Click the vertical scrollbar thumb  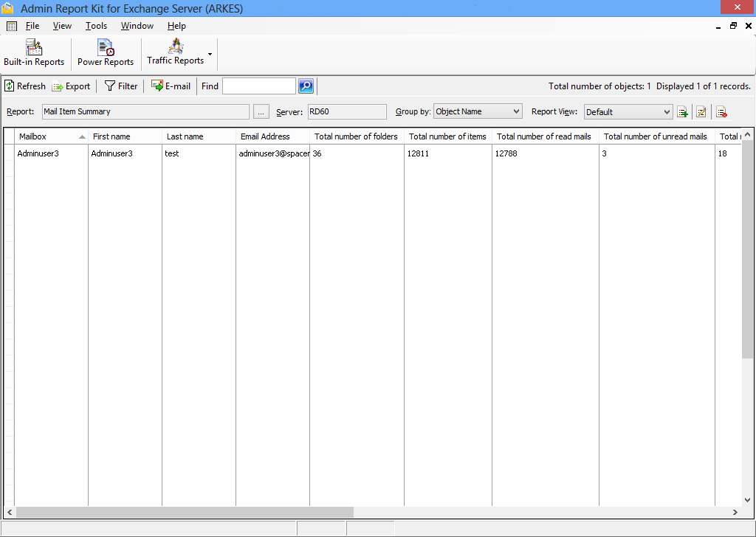tap(747, 249)
